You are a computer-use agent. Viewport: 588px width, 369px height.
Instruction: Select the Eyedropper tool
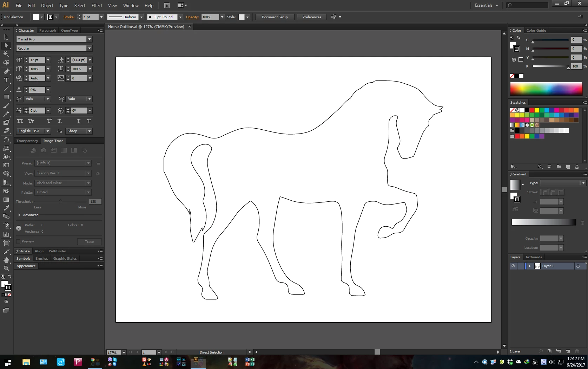(6, 208)
